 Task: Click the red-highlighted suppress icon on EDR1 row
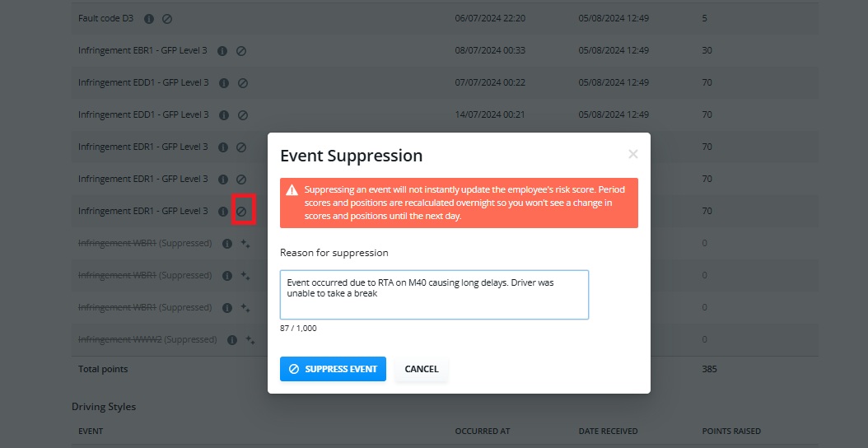pos(241,211)
